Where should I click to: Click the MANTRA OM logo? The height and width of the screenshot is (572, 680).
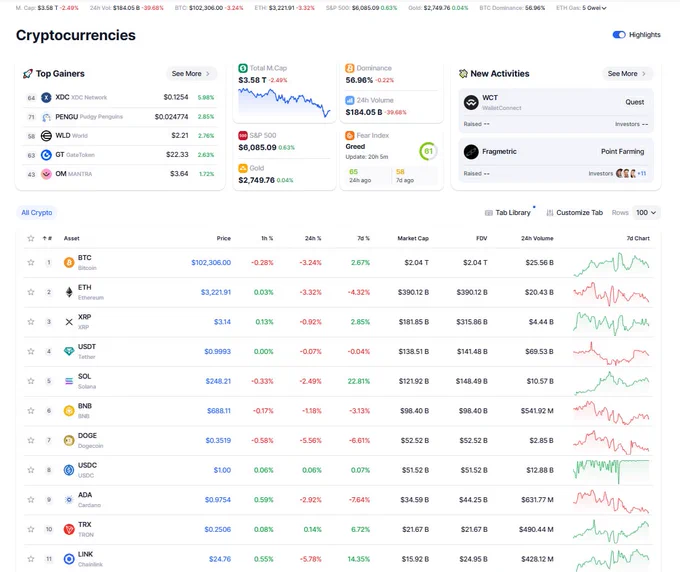pyautogui.click(x=46, y=174)
